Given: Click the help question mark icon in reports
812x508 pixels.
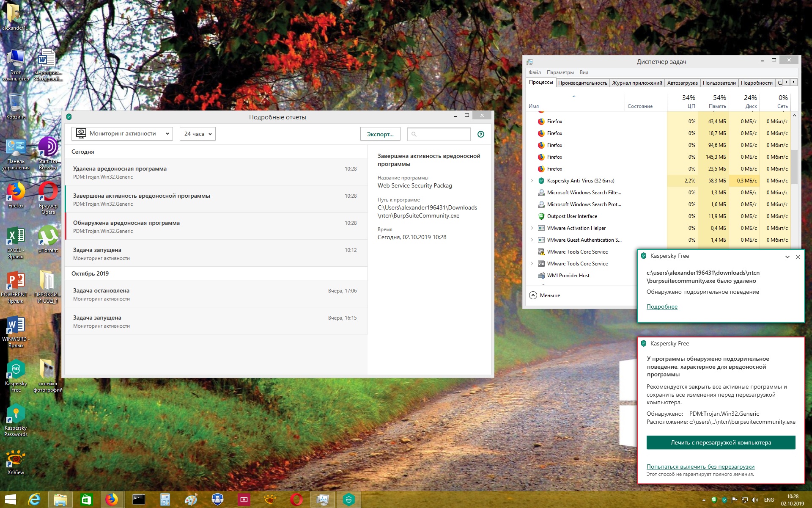Looking at the screenshot, I should pos(480,134).
